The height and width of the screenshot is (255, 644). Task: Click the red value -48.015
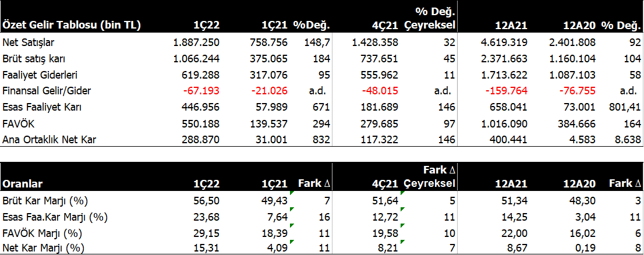click(380, 91)
